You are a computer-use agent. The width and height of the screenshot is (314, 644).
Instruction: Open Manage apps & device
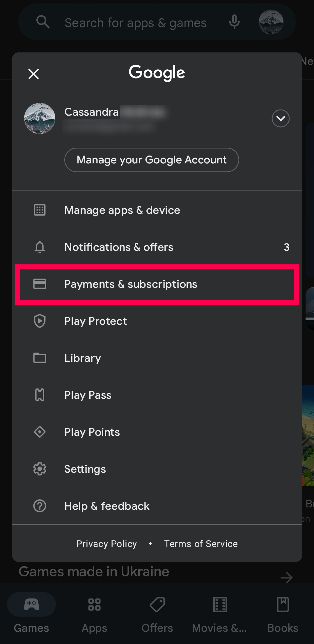[x=122, y=210]
